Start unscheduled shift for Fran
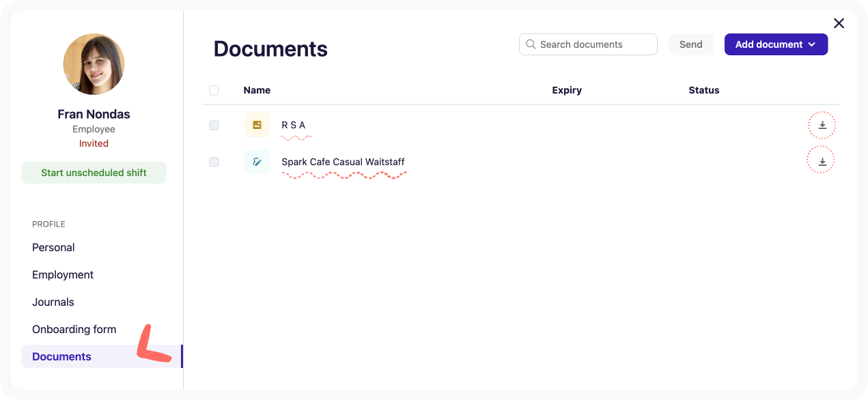Image resolution: width=868 pixels, height=400 pixels. [x=94, y=173]
